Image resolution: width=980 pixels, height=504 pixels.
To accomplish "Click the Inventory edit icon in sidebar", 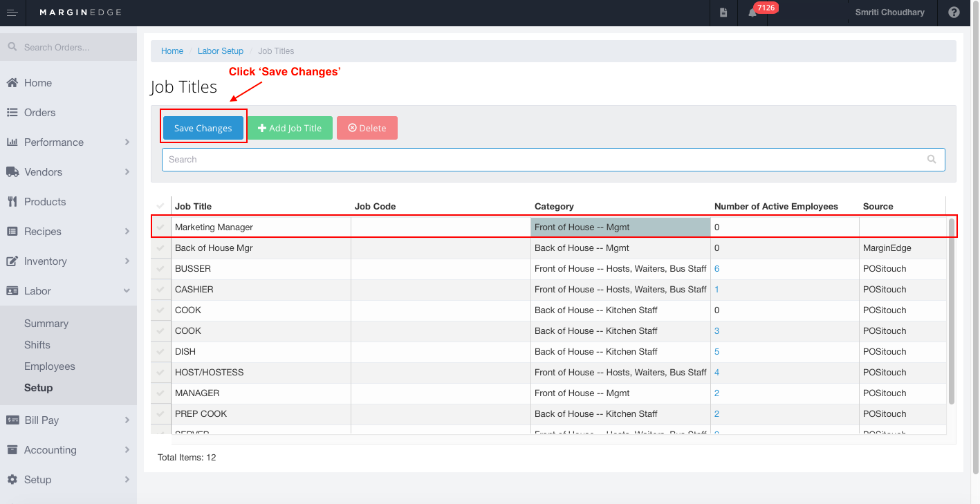I will (x=12, y=261).
